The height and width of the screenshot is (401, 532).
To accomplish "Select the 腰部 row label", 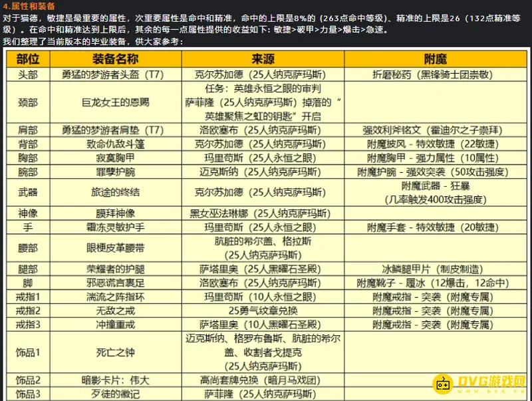I will (x=28, y=248).
